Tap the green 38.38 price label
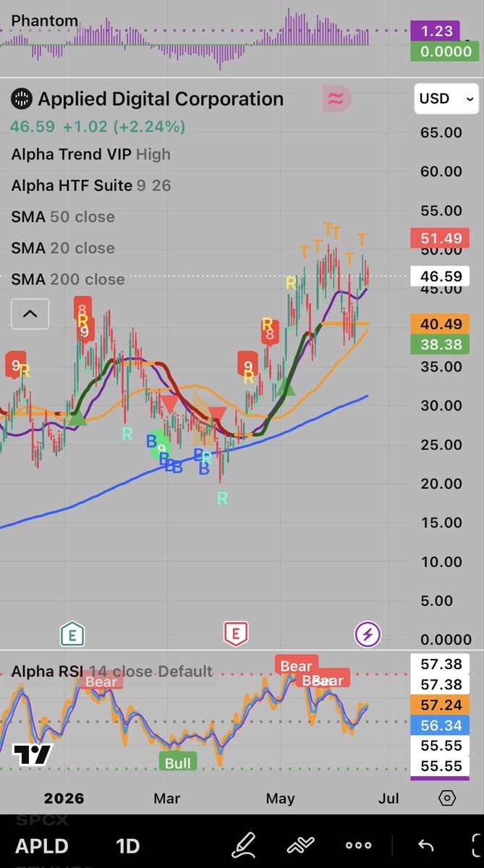484x868 pixels. (441, 344)
